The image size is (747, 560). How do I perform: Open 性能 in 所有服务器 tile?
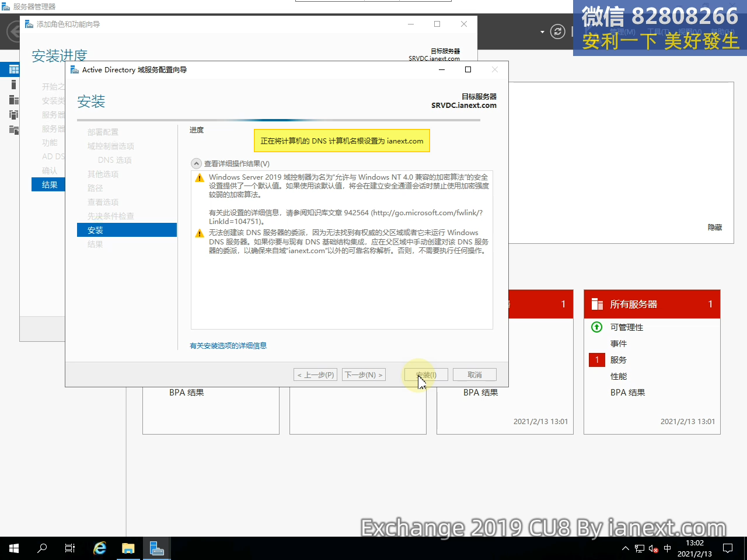tap(619, 376)
